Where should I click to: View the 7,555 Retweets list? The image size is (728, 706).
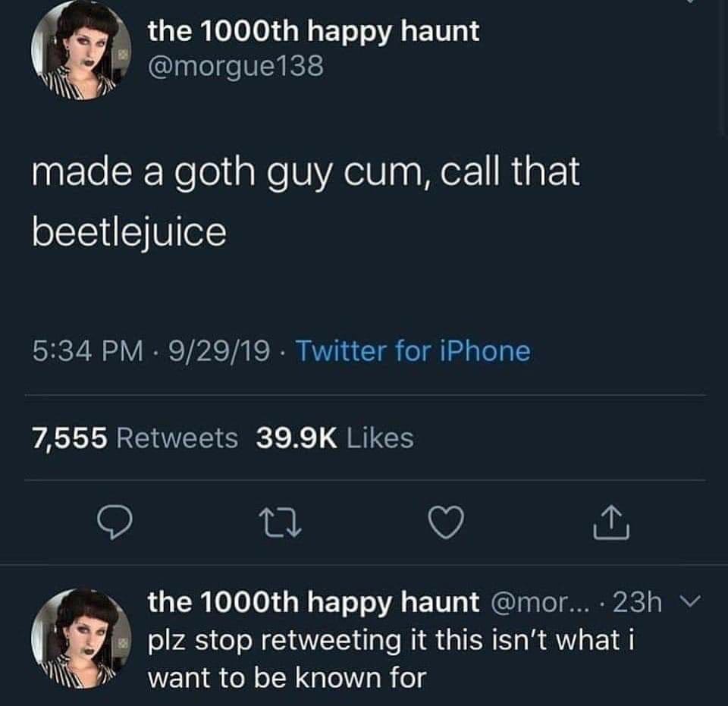[134, 438]
